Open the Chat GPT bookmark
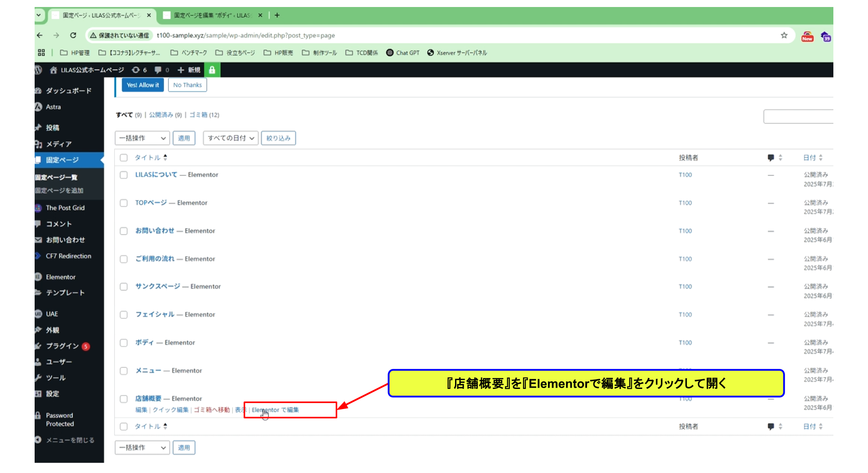 click(403, 53)
